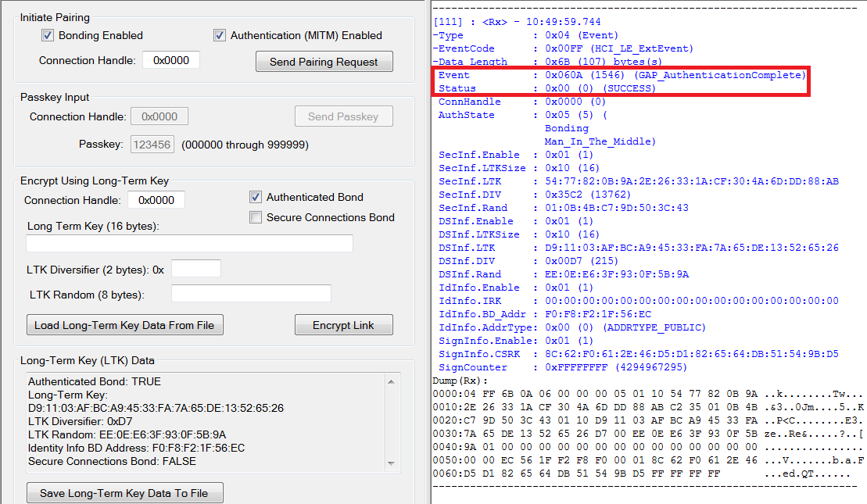This screenshot has height=504, width=867.
Task: Click the Long Term Key 16 bytes field
Action: 189,244
